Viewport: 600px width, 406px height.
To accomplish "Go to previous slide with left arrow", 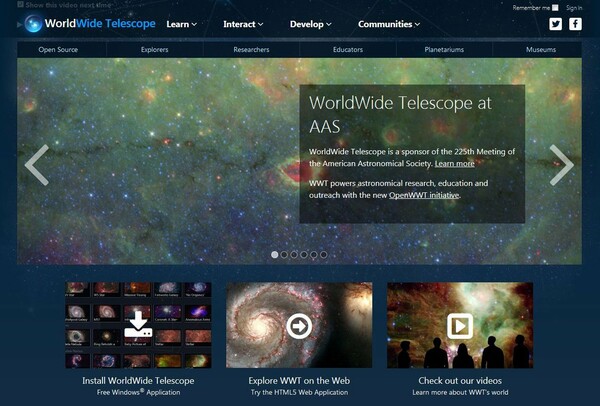I will 37,165.
